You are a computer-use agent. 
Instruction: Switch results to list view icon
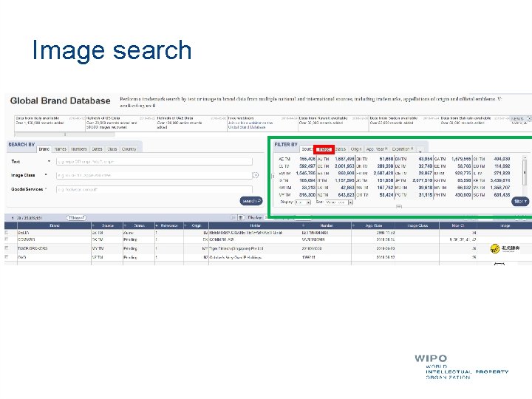[x=233, y=217]
